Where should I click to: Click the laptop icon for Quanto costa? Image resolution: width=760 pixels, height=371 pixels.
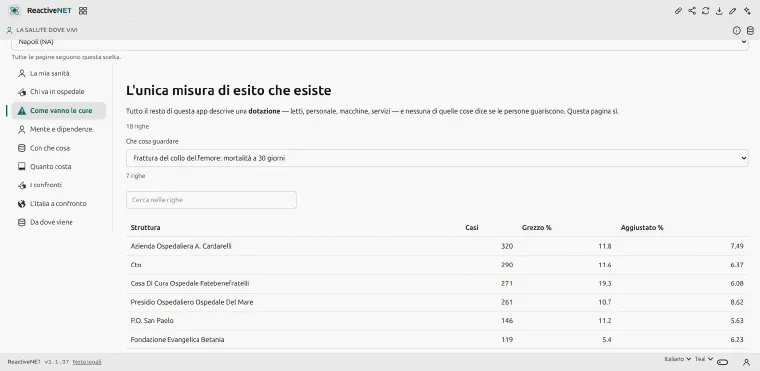[x=22, y=166]
